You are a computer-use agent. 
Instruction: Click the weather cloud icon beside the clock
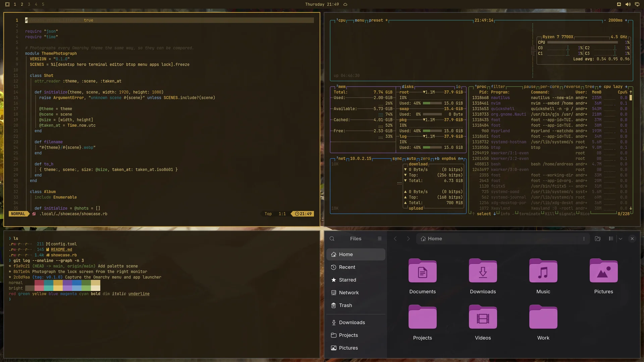[x=345, y=4]
